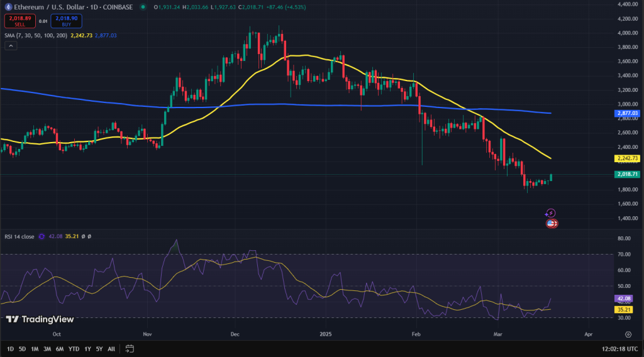Click the Dec label on the time axis

[x=235, y=334]
